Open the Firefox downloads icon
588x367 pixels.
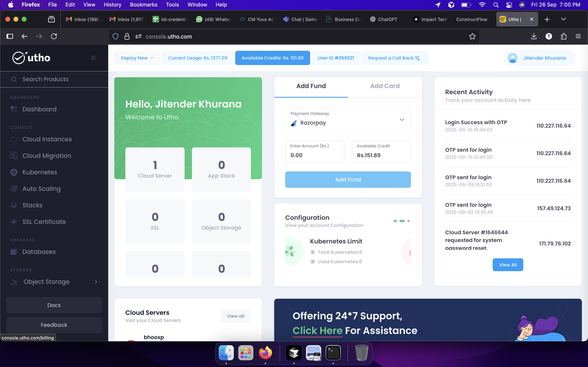(534, 36)
